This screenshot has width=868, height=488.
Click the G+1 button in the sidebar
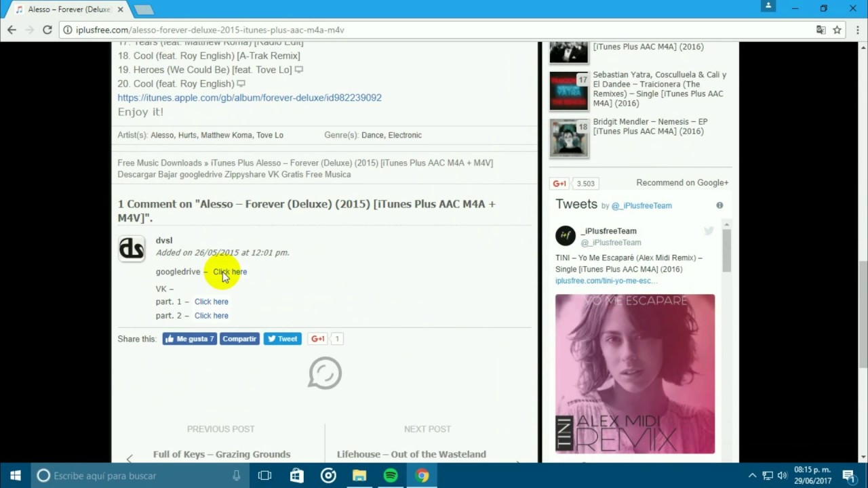(559, 184)
